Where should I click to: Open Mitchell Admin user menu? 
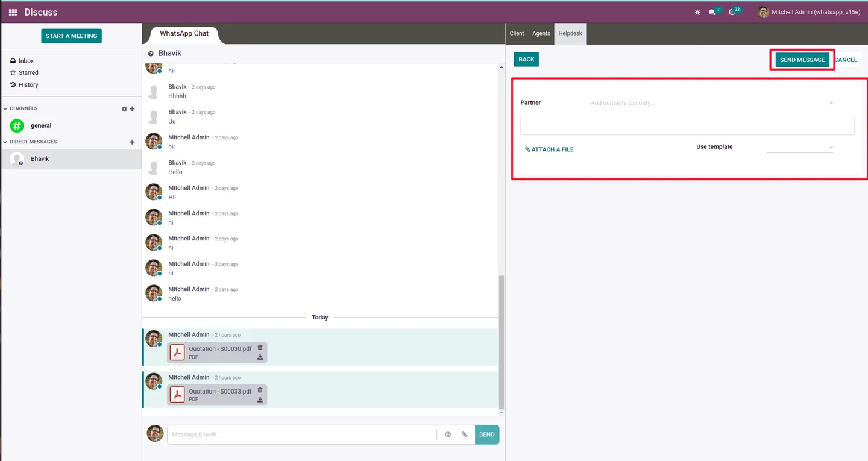click(810, 12)
